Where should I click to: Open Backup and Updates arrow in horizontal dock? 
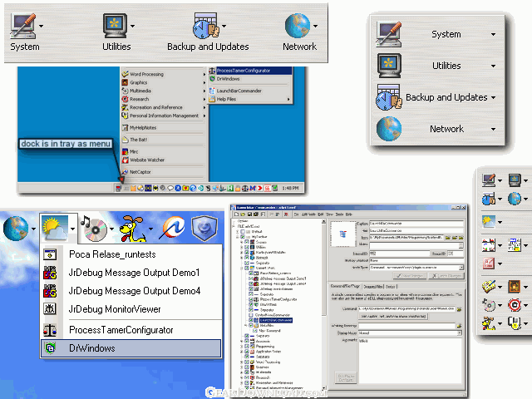pyautogui.click(x=224, y=26)
